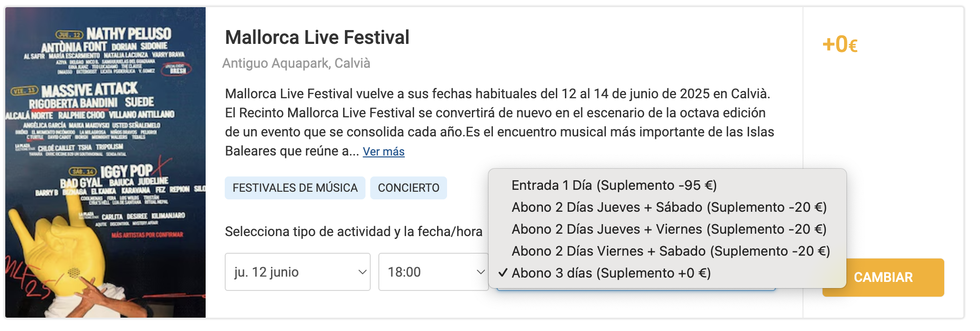Click the Mallorca Live Festival title
This screenshot has height=331, width=980.
[317, 37]
